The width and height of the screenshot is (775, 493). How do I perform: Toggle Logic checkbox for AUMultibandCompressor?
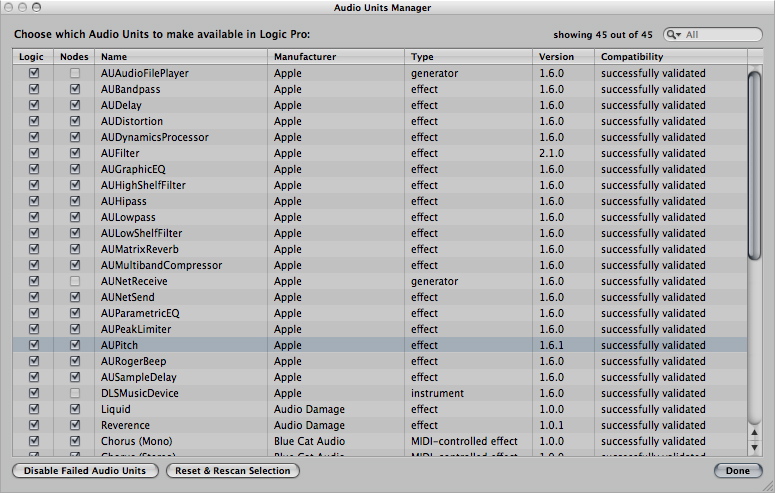click(34, 265)
